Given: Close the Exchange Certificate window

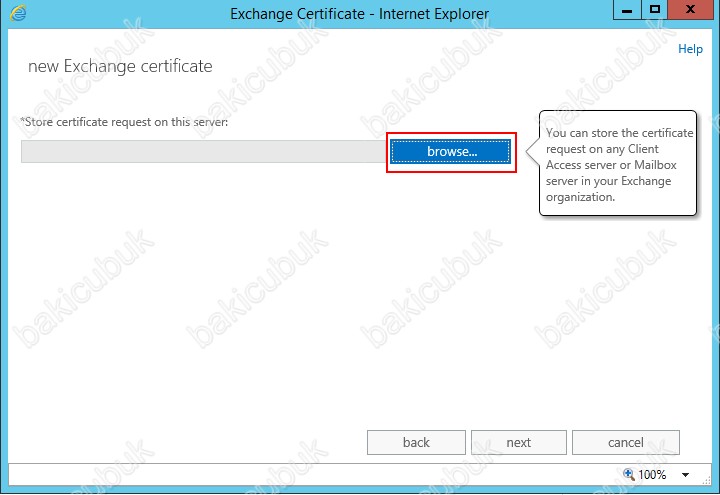Looking at the screenshot, I should pos(690,10).
